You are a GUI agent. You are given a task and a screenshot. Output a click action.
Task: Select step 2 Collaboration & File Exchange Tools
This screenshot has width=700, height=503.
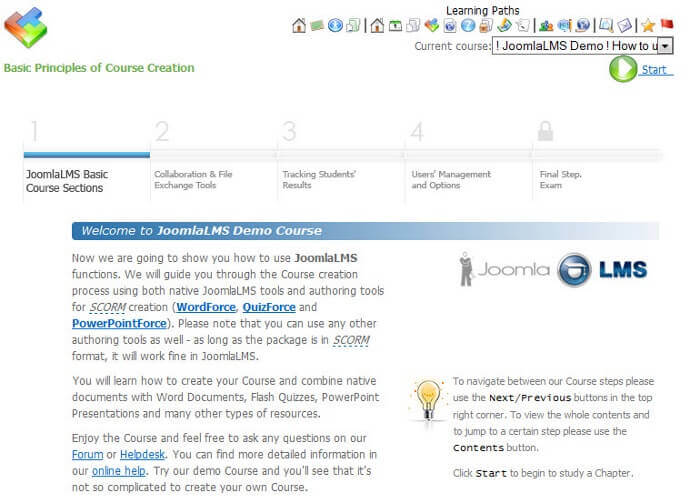coord(193,179)
